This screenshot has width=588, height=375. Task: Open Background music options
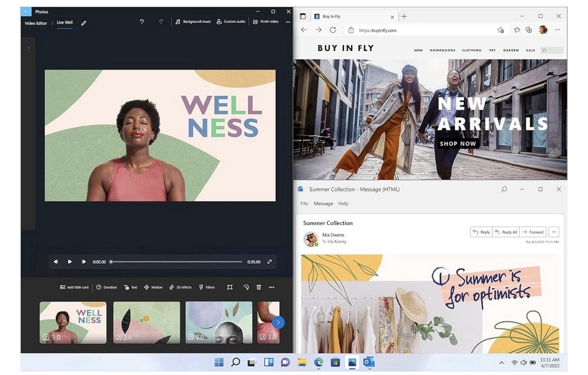[x=193, y=22]
